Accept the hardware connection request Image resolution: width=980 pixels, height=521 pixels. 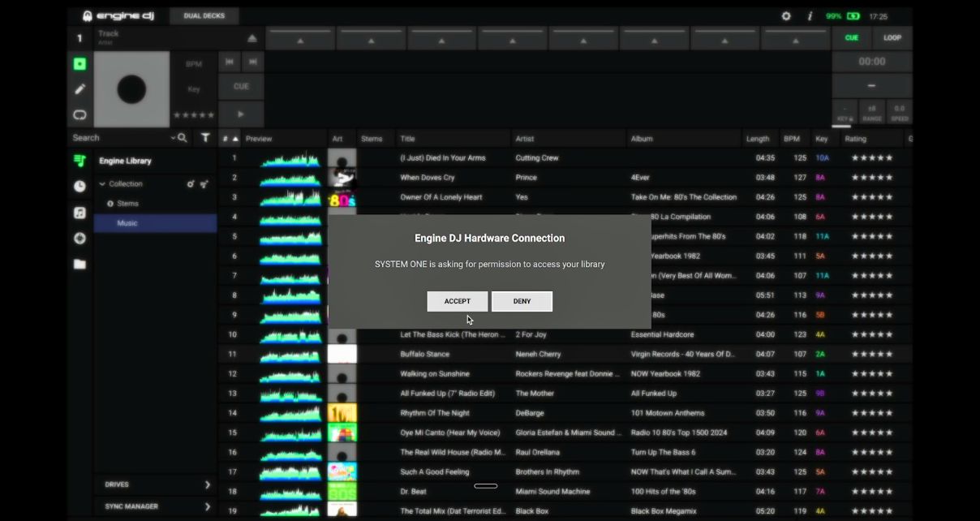pyautogui.click(x=457, y=301)
